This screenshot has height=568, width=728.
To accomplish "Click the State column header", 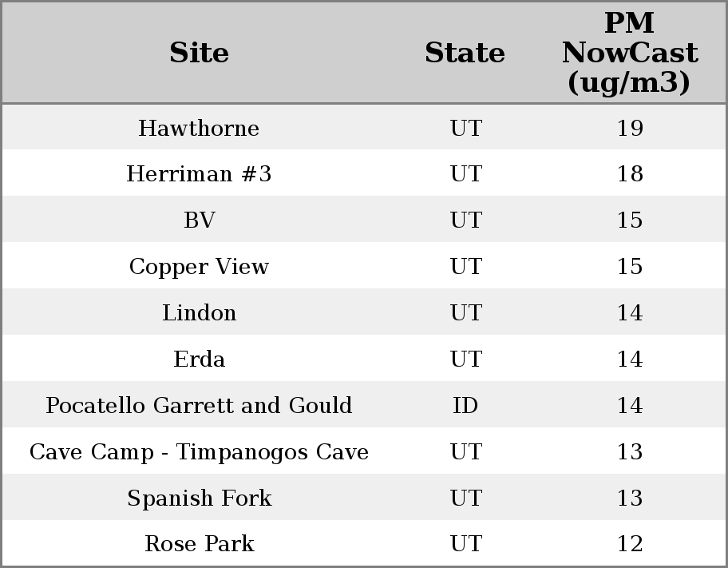I will coord(465,53).
